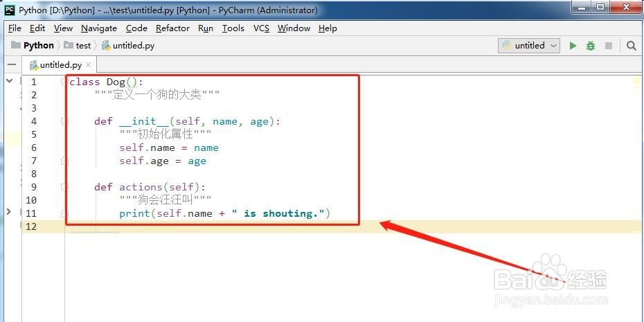Click the untitled.py breadcrumb
644x322 pixels.
(x=129, y=46)
